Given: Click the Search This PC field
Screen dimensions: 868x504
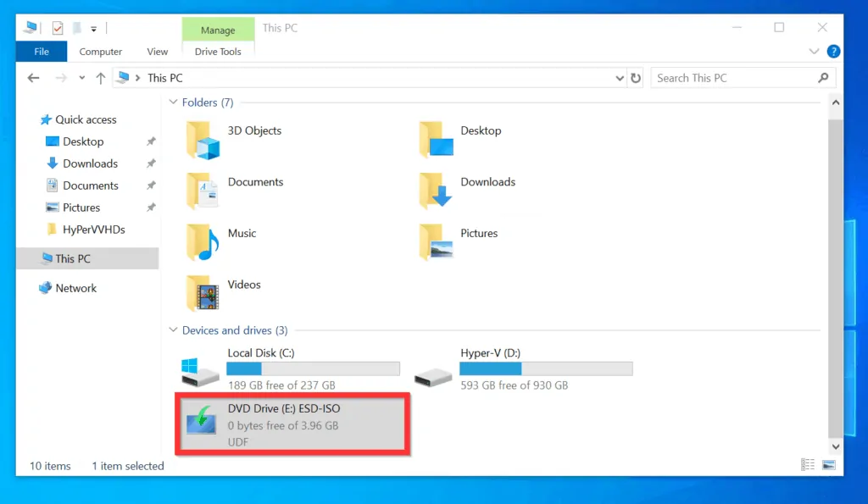Looking at the screenshot, I should point(733,78).
